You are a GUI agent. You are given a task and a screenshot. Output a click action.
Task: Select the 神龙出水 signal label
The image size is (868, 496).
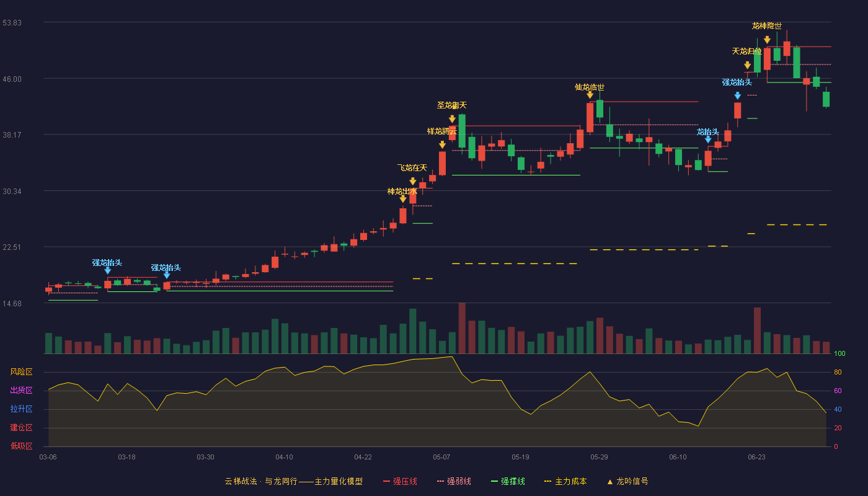[402, 192]
